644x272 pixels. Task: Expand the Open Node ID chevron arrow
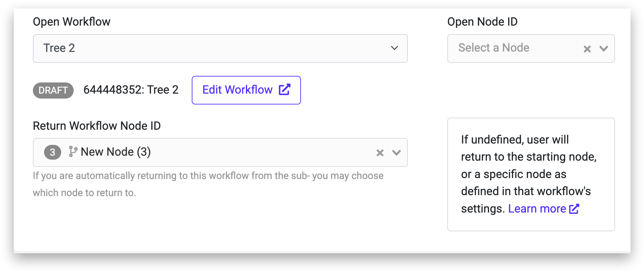[x=604, y=49]
